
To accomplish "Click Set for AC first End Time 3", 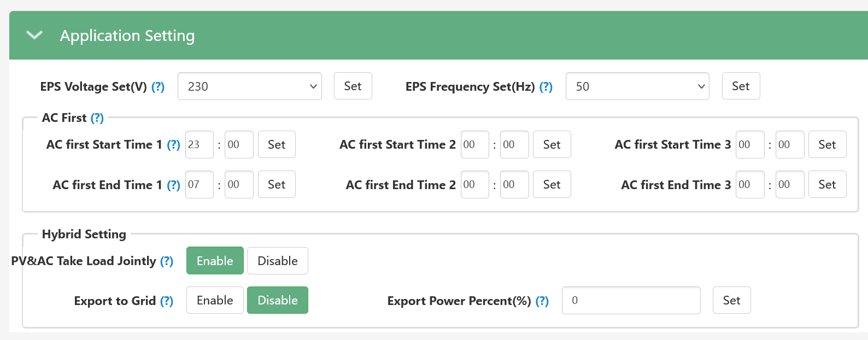I will pos(828,184).
